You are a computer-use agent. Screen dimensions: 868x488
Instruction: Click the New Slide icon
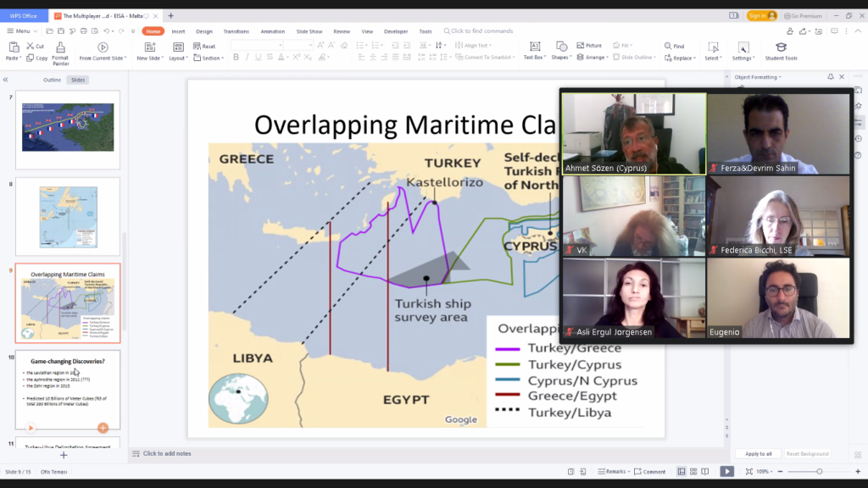tap(149, 47)
